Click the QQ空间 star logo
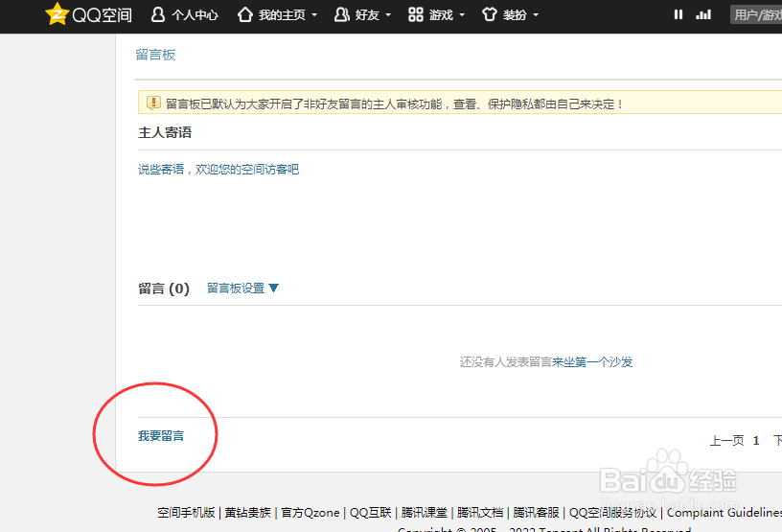Image resolution: width=782 pixels, height=532 pixels. coord(57,14)
